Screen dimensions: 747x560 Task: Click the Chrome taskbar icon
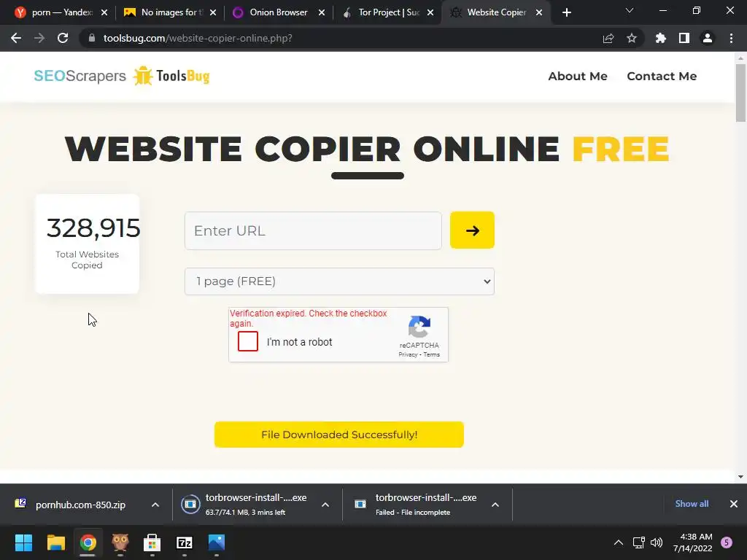88,542
